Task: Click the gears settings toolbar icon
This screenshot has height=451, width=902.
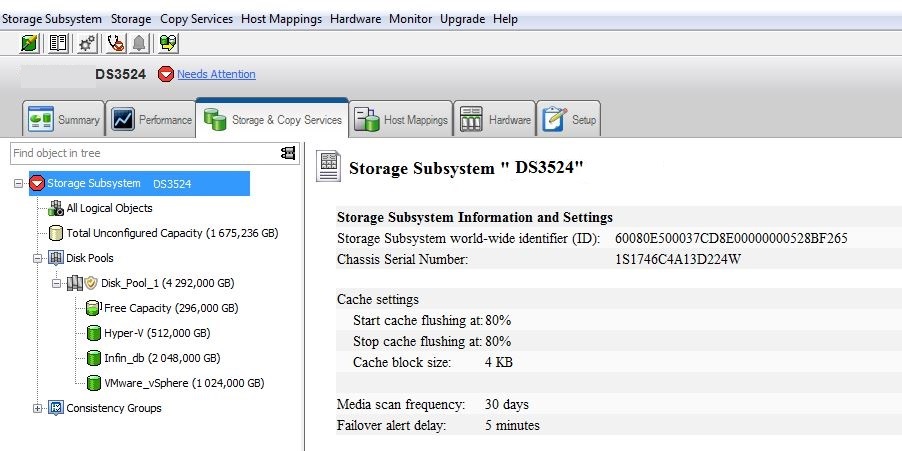Action: (87, 43)
